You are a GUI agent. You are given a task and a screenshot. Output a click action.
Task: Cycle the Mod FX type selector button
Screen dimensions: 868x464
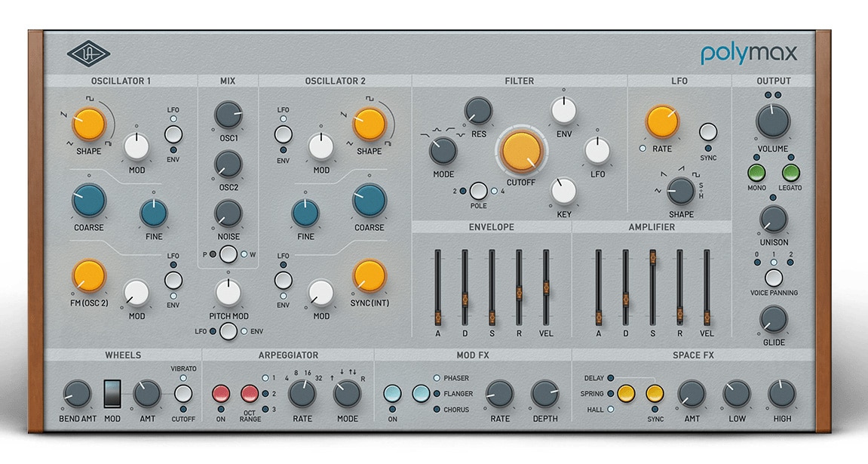click(x=422, y=394)
